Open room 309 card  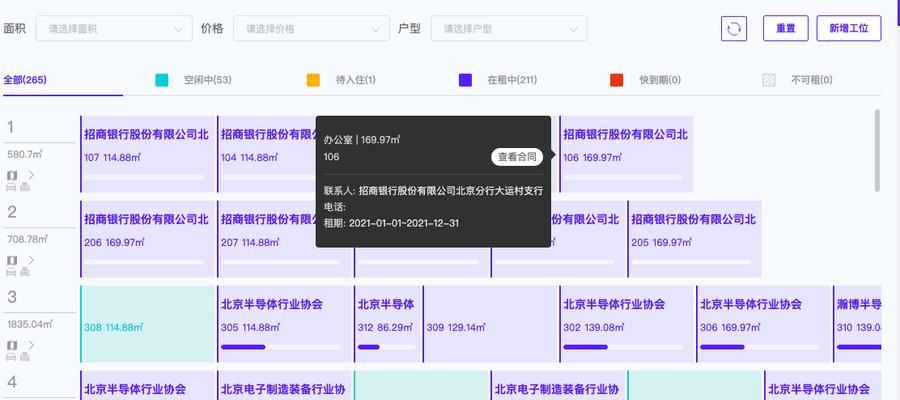tap(490, 324)
